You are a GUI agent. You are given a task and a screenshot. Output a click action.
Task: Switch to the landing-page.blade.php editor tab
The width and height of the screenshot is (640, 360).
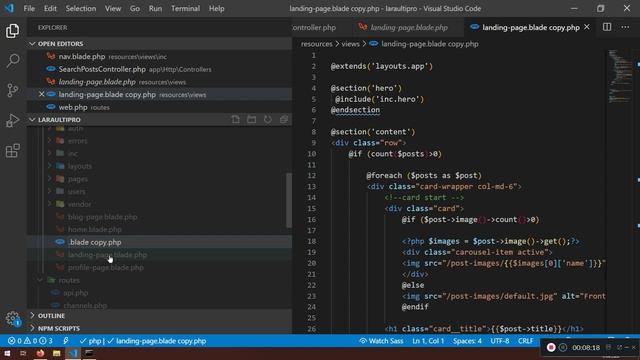[408, 27]
